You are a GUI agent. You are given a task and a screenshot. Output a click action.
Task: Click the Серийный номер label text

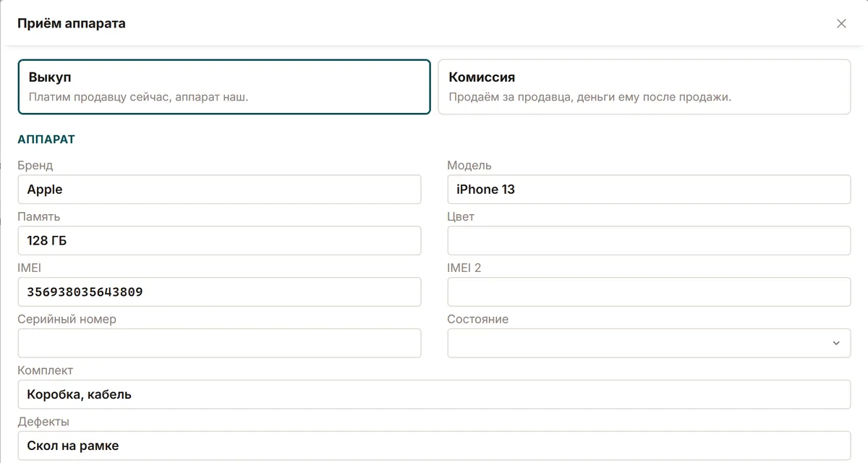pyautogui.click(x=67, y=319)
